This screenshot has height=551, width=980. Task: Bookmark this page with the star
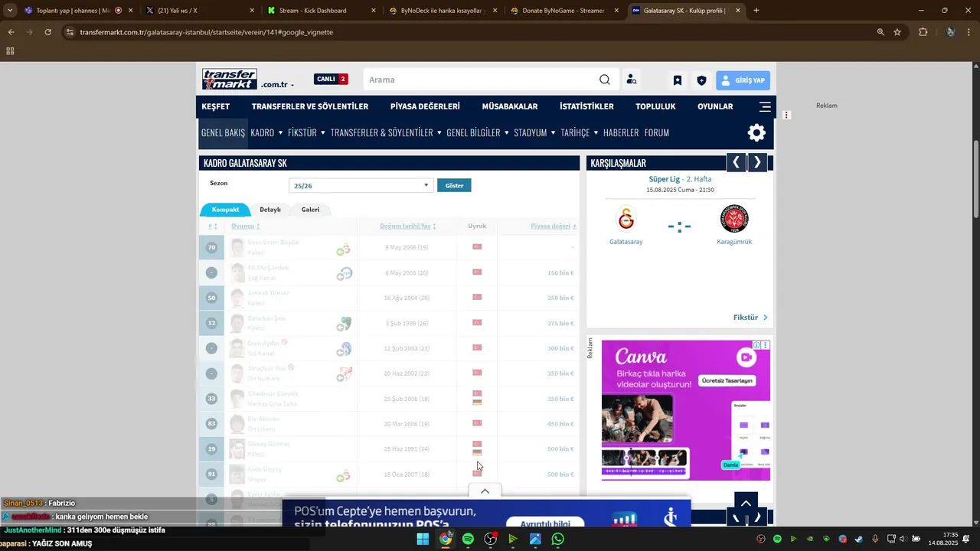pyautogui.click(x=897, y=32)
